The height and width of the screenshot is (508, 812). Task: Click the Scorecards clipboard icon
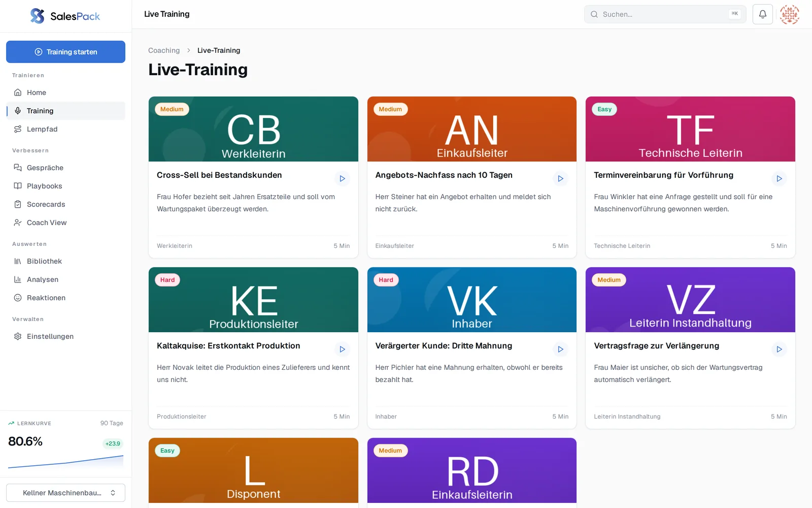[18, 204]
